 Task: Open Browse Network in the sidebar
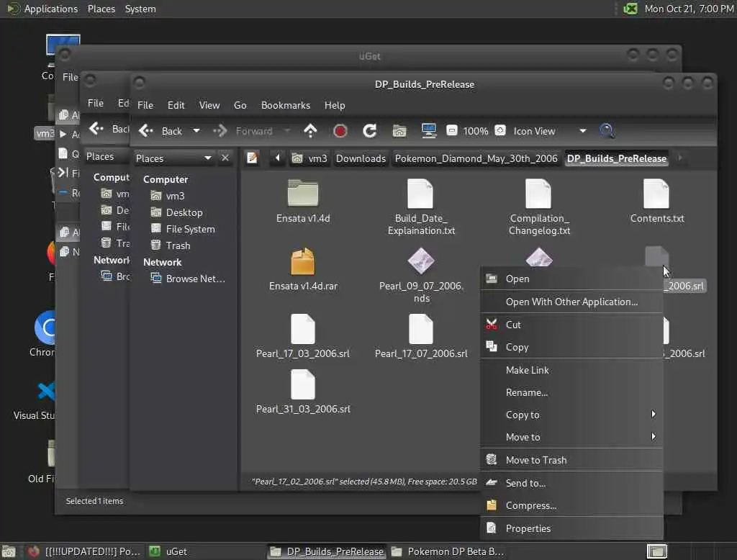point(188,279)
